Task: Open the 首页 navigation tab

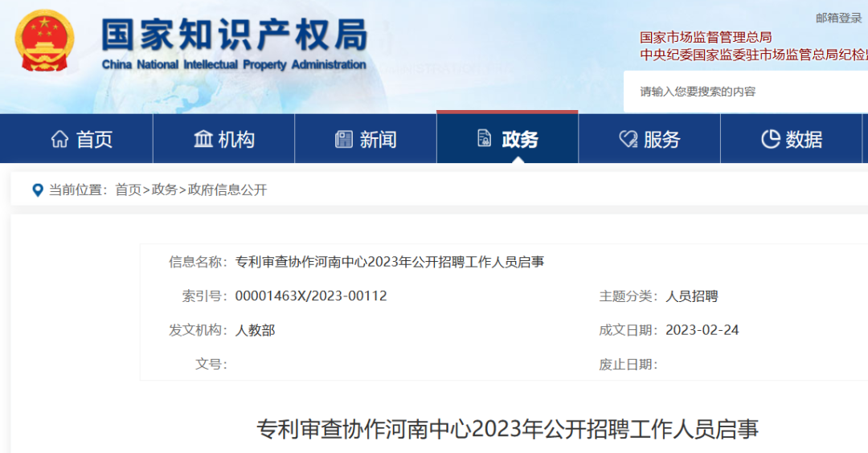Action: 76,139
